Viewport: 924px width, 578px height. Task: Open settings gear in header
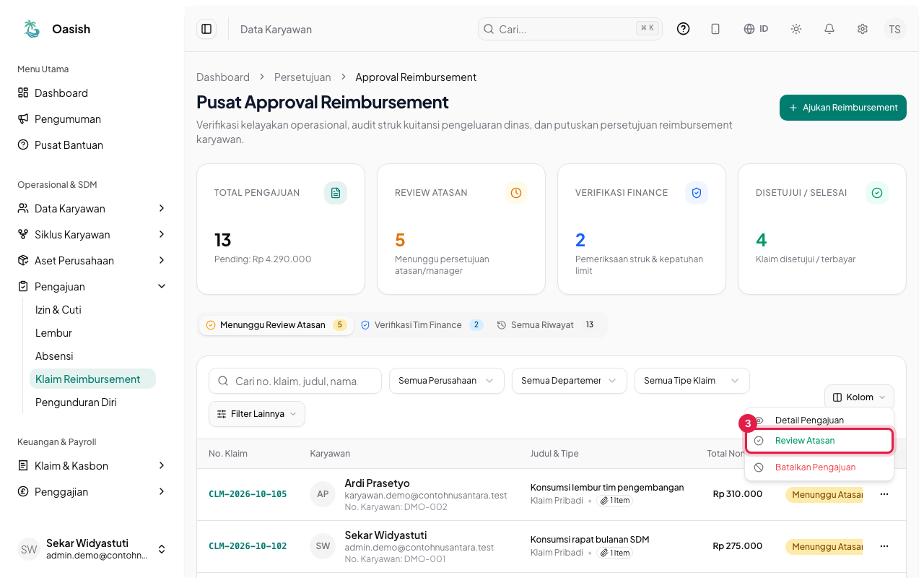pyautogui.click(x=863, y=29)
